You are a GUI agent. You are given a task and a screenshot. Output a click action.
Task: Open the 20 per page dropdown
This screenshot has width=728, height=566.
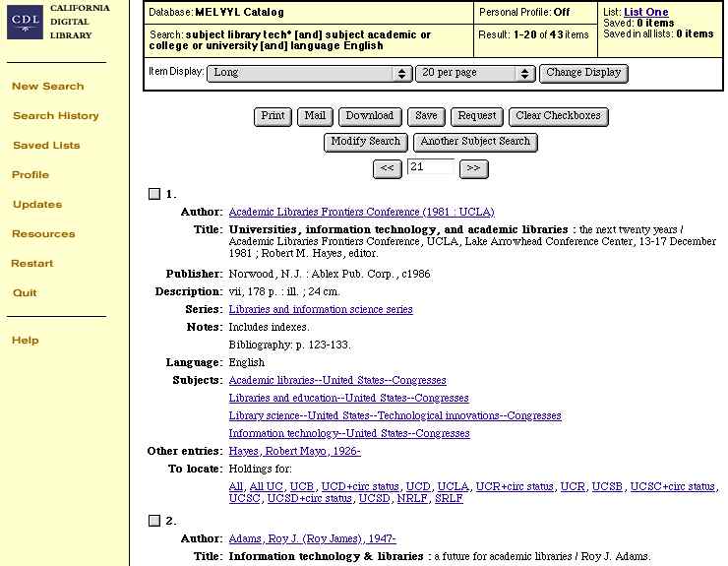pyautogui.click(x=475, y=73)
